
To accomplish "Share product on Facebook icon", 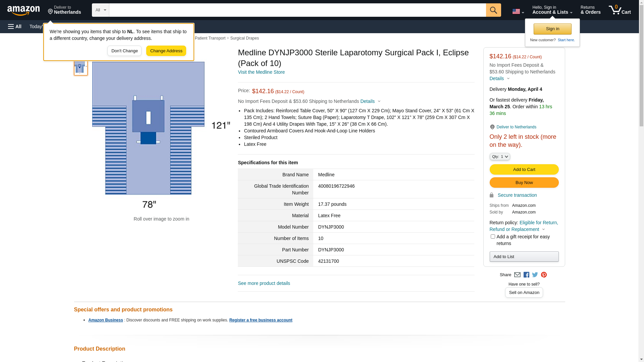I will pyautogui.click(x=526, y=275).
